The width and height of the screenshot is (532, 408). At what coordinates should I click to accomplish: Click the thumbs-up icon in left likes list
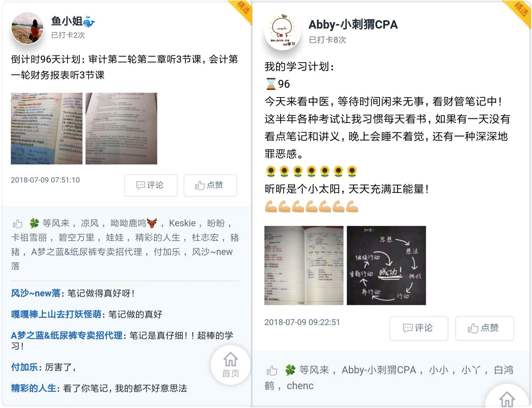tap(18, 223)
